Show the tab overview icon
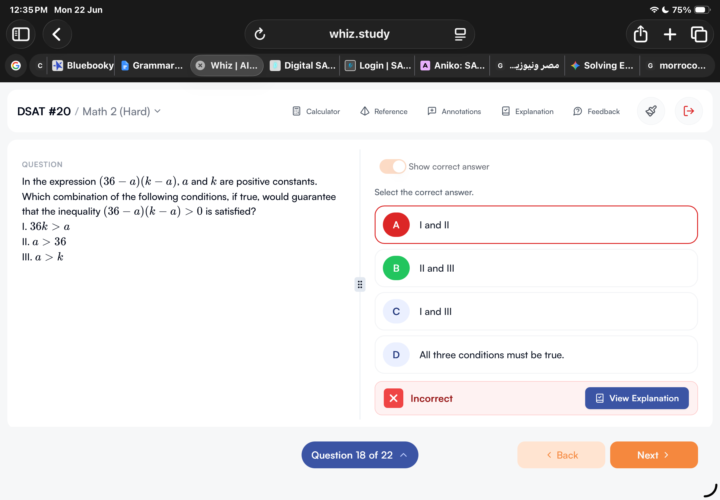The image size is (720, 500). 699,34
